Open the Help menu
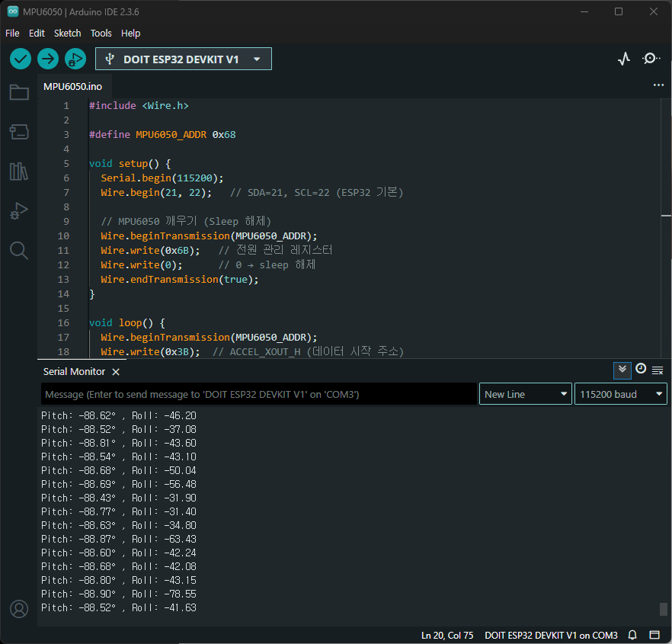This screenshot has width=672, height=644. click(x=131, y=33)
